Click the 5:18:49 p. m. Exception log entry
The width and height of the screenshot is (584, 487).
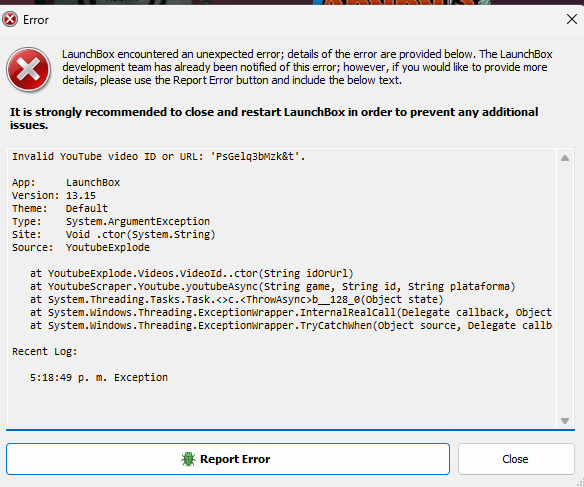(99, 378)
